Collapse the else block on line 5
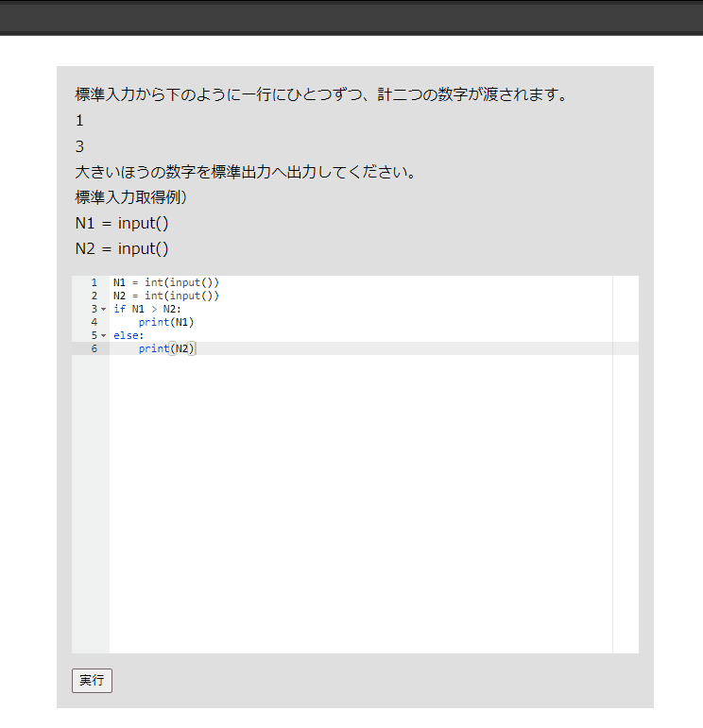The height and width of the screenshot is (728, 703). pos(103,336)
